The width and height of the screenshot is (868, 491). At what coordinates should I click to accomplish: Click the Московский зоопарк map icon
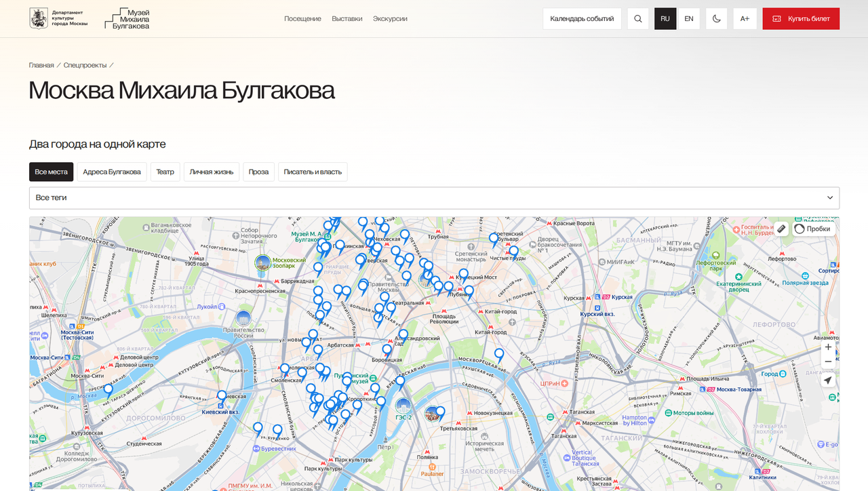[x=262, y=262]
